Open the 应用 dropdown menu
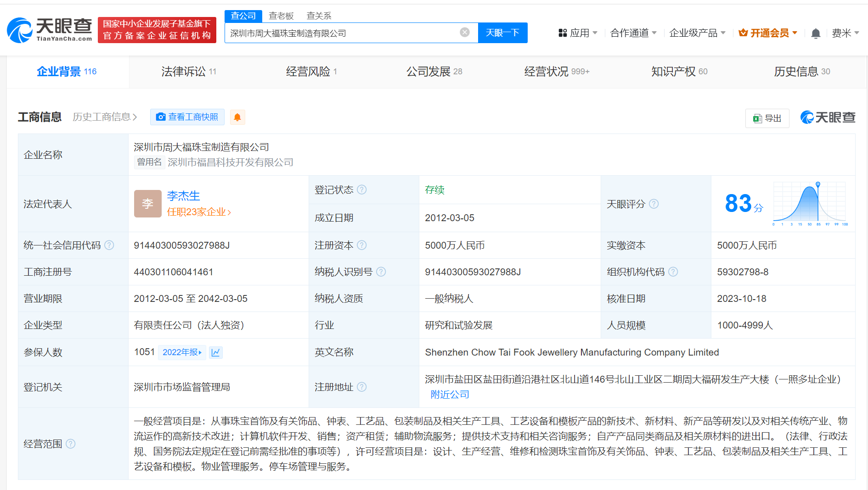The width and height of the screenshot is (868, 490). (578, 33)
